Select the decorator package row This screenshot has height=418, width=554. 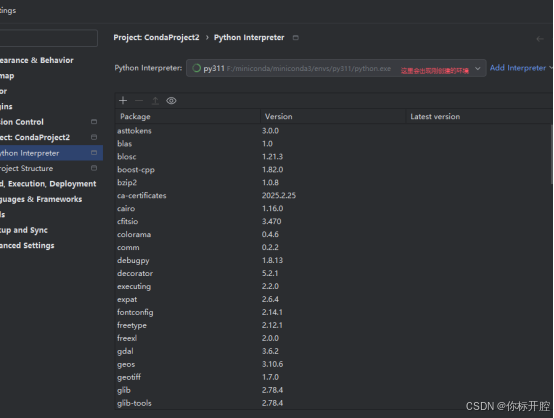(333, 273)
